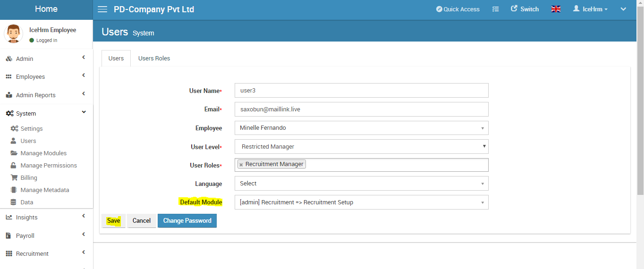Viewport: 644px width, 269px height.
Task: Click the Home link
Action: click(46, 9)
